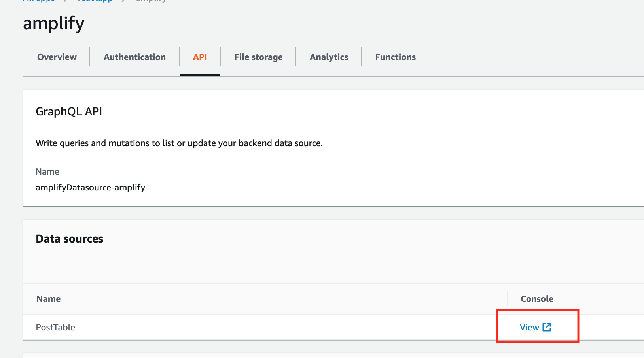Select the API tab
Screen dimensions: 644x358
coord(200,57)
